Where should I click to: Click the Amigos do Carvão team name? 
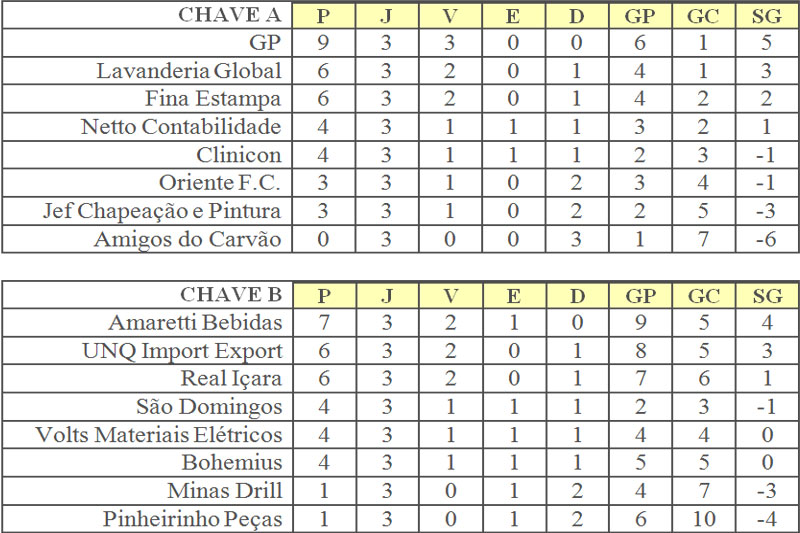point(188,239)
